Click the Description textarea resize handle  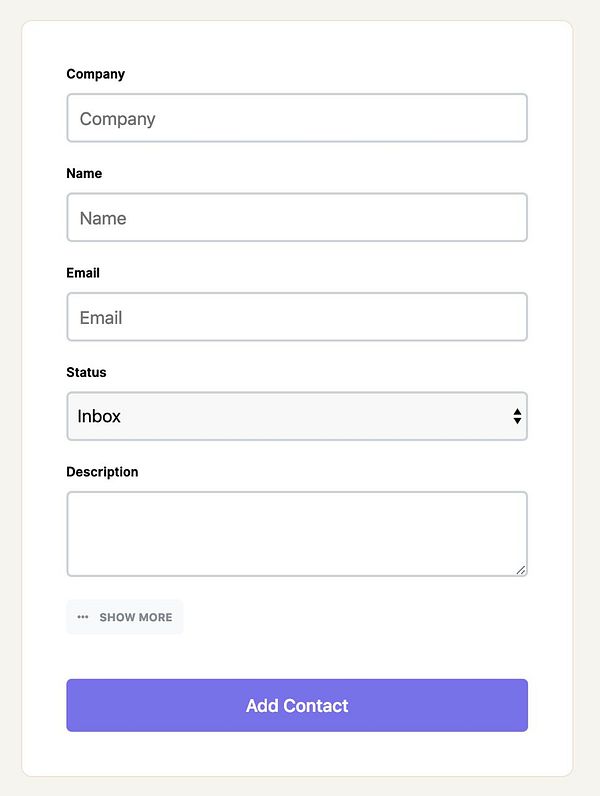point(521,570)
